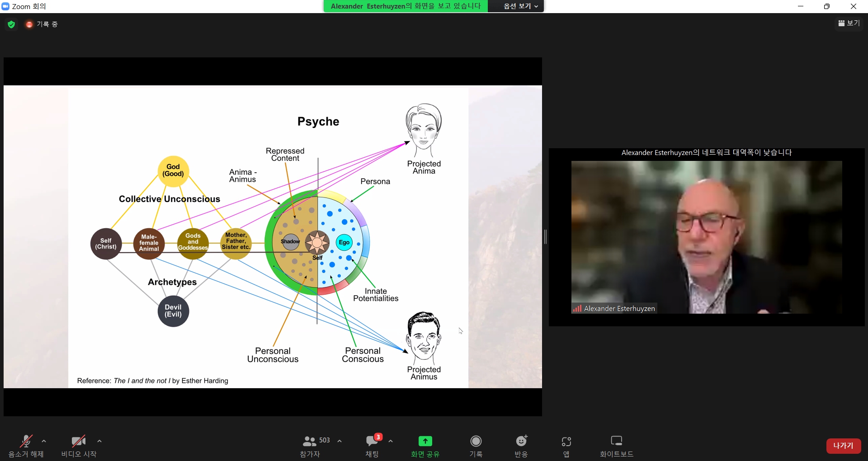Click green screen-viewing notification banner

(406, 6)
